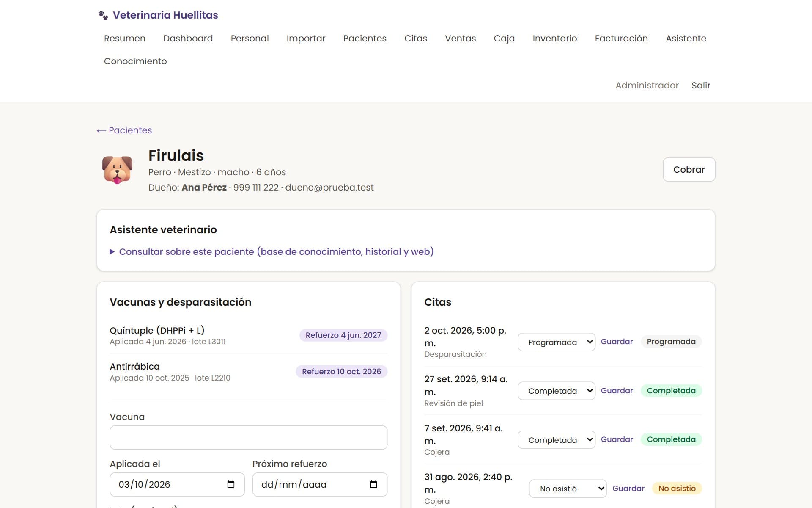812x508 pixels.
Task: Save the 7 set. Cojera appointment
Action: pyautogui.click(x=617, y=439)
